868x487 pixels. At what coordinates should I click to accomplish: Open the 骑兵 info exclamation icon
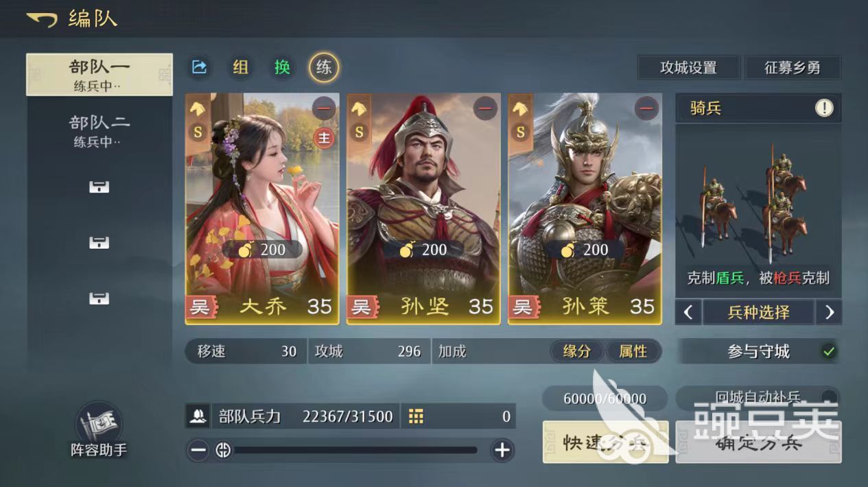[823, 108]
